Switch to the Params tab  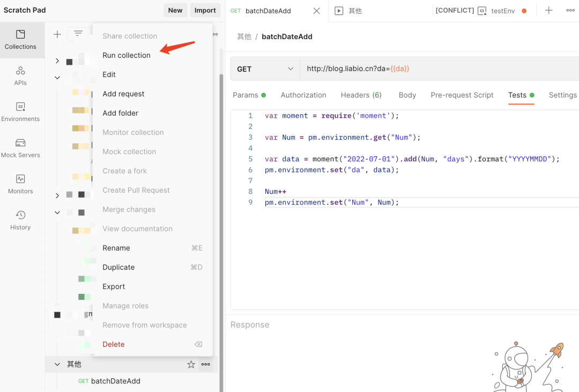(249, 95)
